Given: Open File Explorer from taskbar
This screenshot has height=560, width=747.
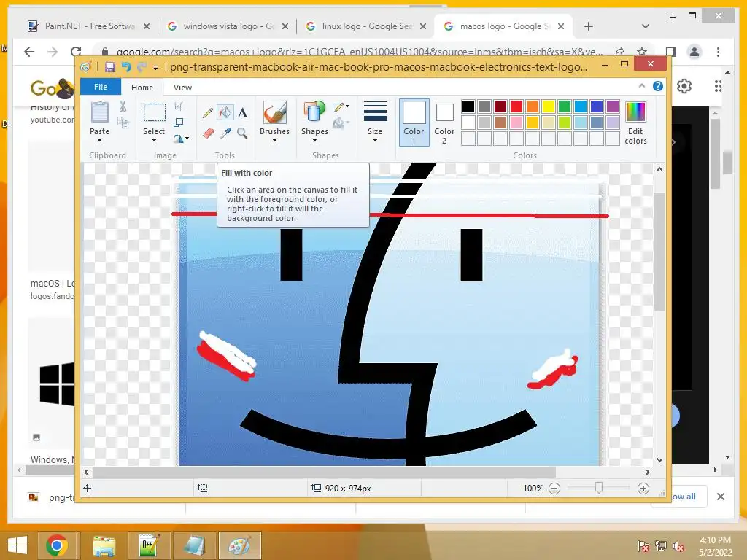Looking at the screenshot, I should 104,545.
